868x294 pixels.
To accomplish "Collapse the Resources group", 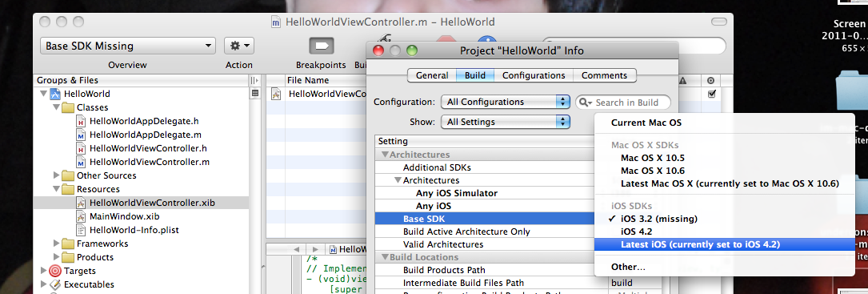I will [56, 189].
